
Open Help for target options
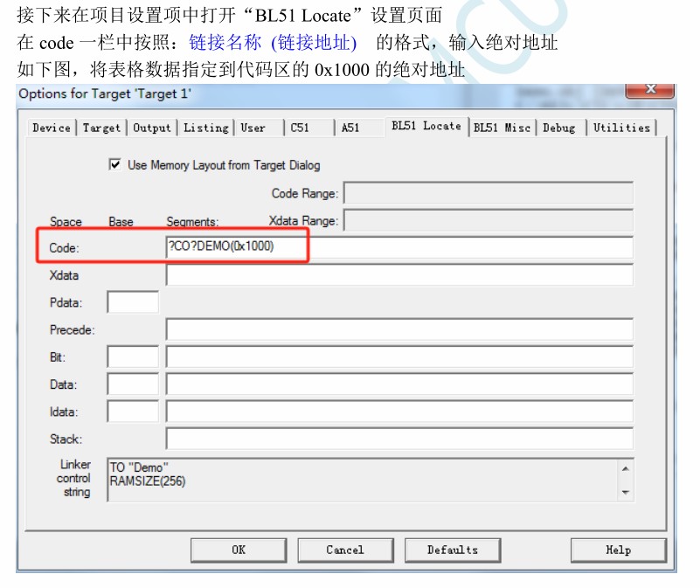(619, 550)
